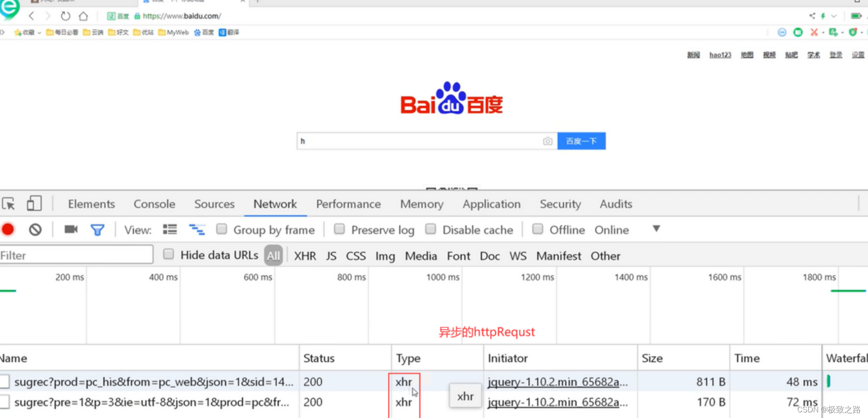
Task: Enable Group by frame checkbox
Action: pos(222,229)
